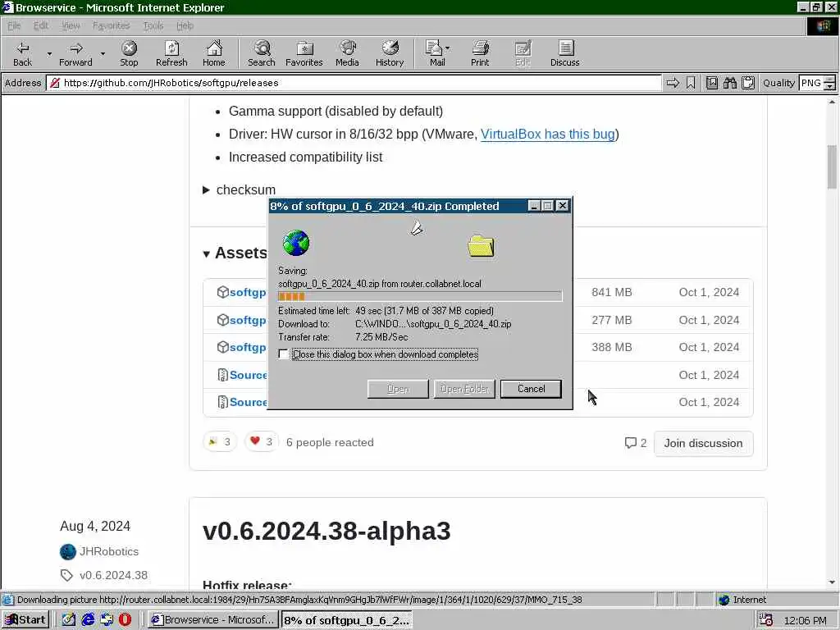Open the File menu
The image size is (840, 630).
pos(14,25)
